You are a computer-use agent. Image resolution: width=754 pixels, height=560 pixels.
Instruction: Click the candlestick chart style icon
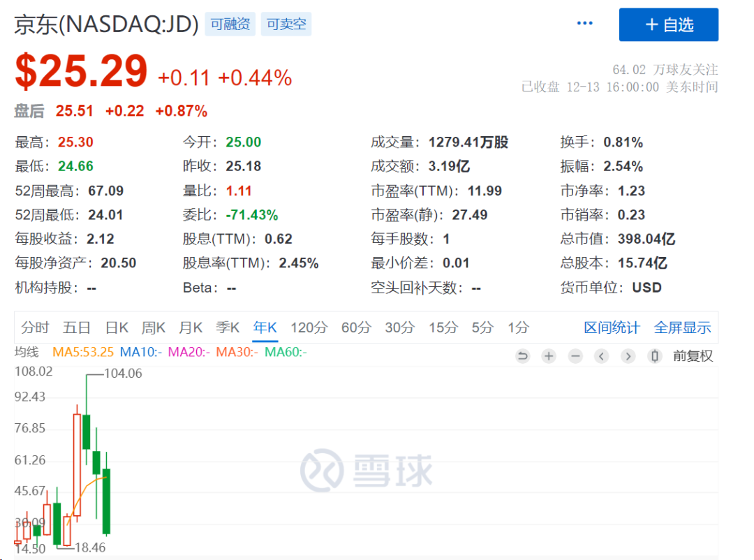[654, 356]
